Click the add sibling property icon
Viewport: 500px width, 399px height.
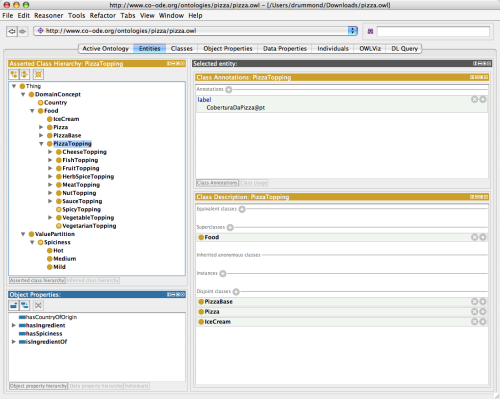tap(25, 305)
